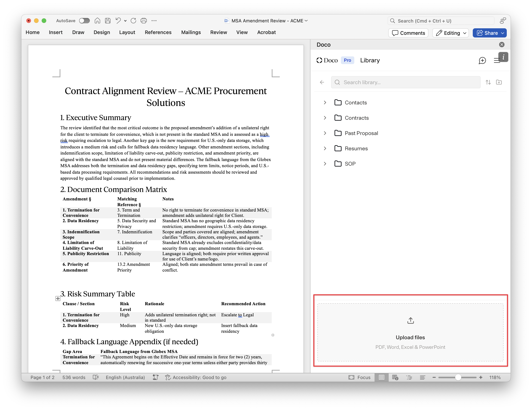Open the Accessibility checker status
Viewport: 532px width, 410px height.
196,377
